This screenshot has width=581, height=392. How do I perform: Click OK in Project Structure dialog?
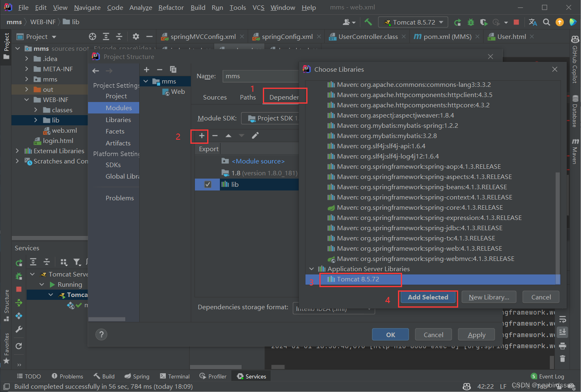[x=391, y=335]
